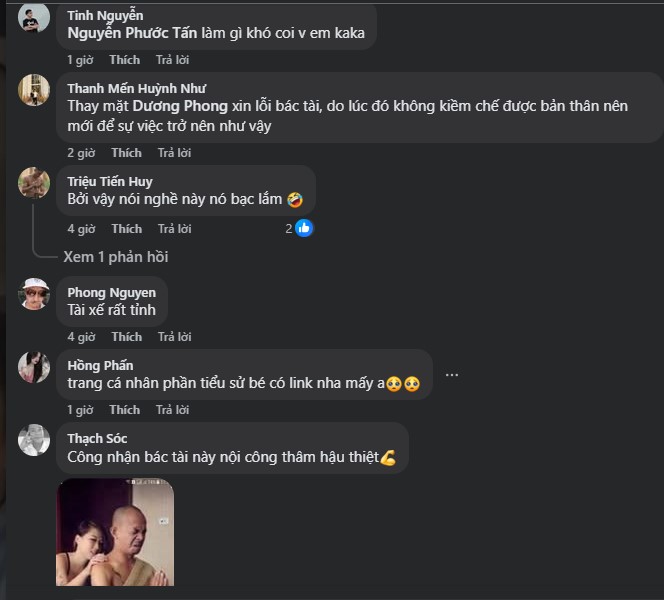This screenshot has width=664, height=600.
Task: Open Triệu Tiến Huy's profile picture
Action: (x=34, y=182)
